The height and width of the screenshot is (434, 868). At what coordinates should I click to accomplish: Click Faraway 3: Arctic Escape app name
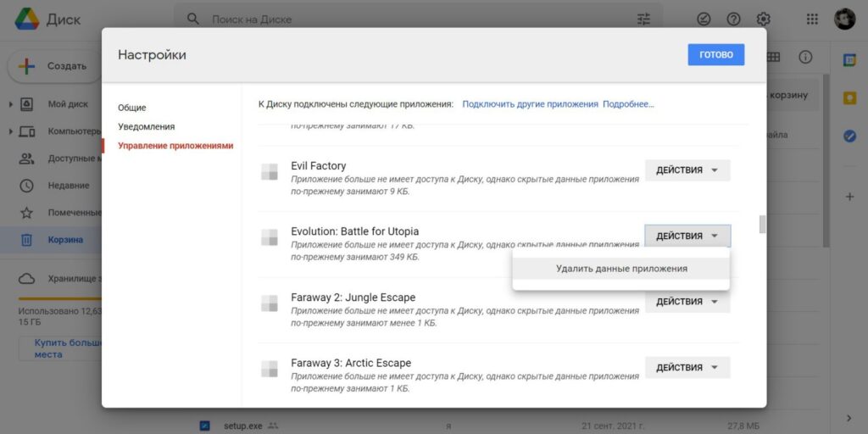coord(351,363)
